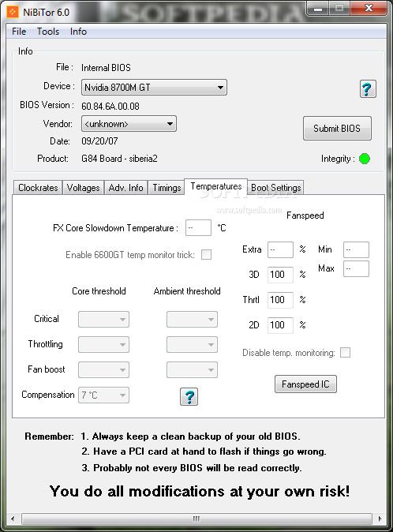
Task: Click the Internal BIOS file text
Action: (106, 68)
